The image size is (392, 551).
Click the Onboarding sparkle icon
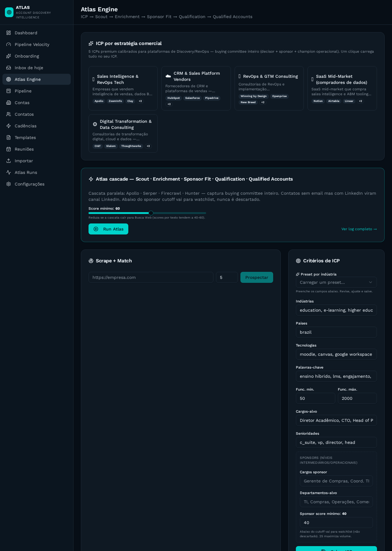pyautogui.click(x=9, y=56)
